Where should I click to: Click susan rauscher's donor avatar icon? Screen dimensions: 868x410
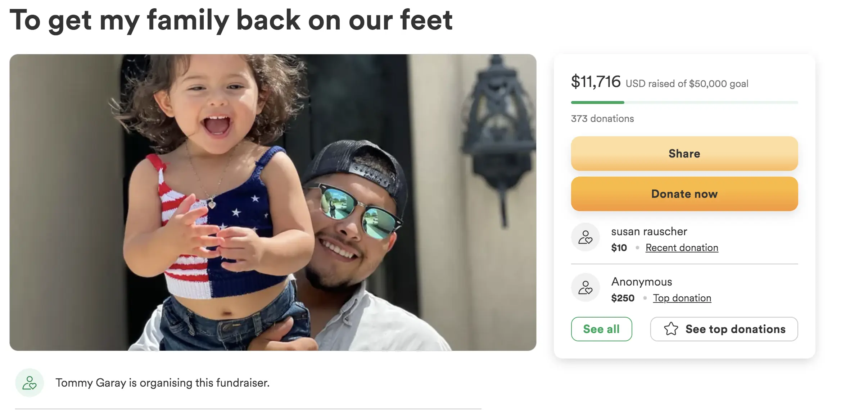coord(585,237)
